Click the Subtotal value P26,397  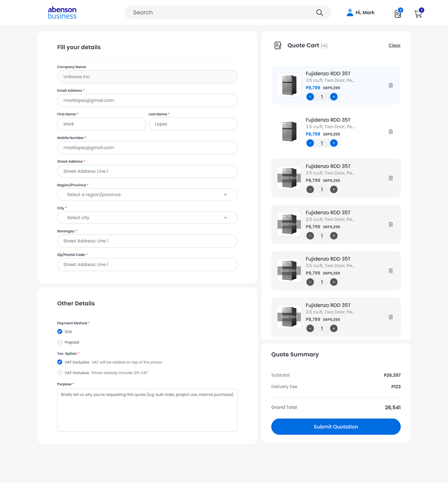click(x=392, y=375)
